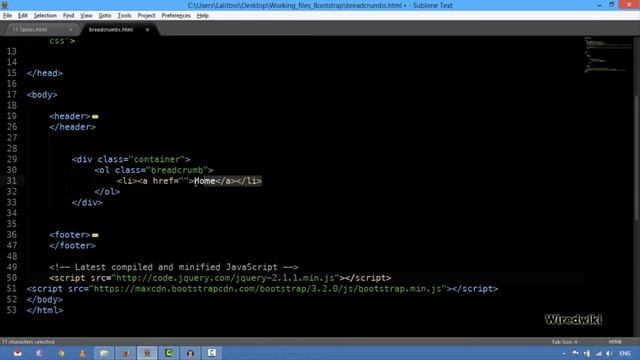The image size is (640, 360).
Task: Click line number 31 in the gutter
Action: tap(11, 181)
